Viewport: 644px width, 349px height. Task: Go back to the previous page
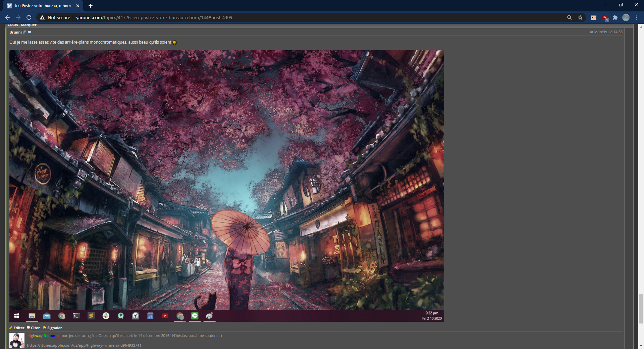click(7, 17)
